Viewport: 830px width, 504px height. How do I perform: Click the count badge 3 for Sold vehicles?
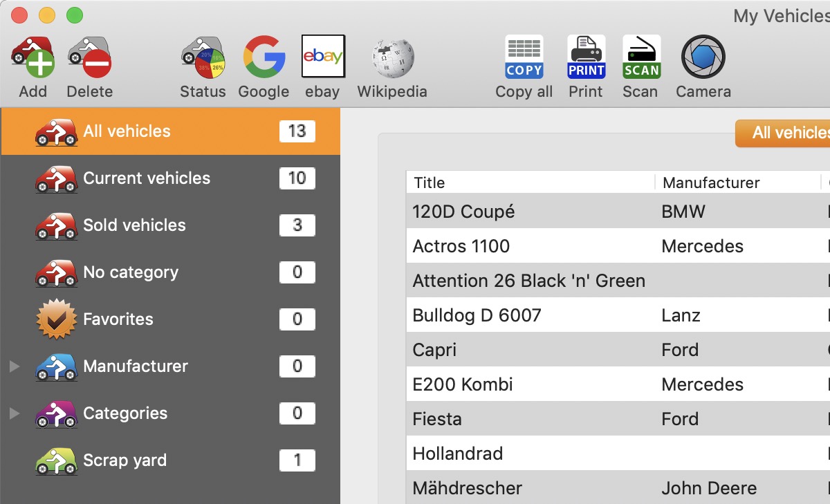pos(297,225)
